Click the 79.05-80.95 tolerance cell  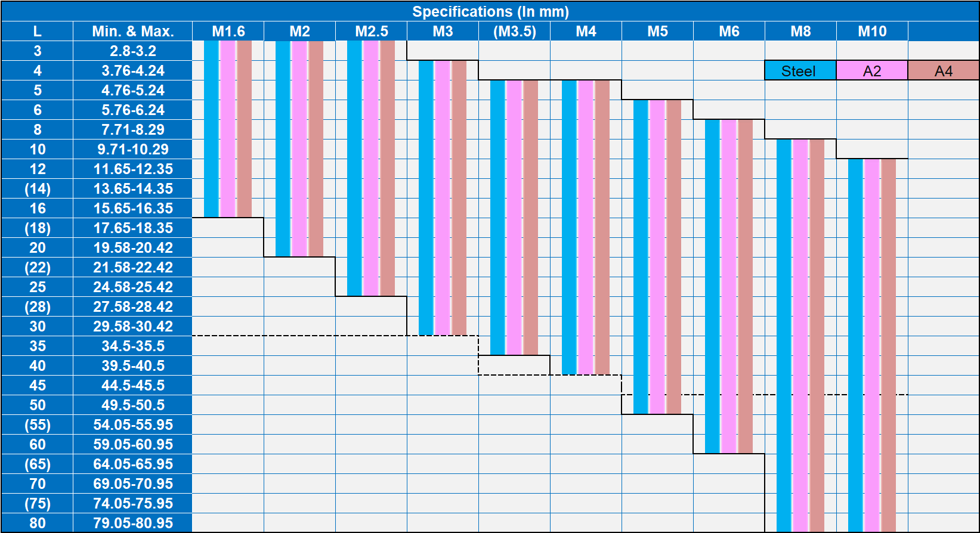coord(132,523)
